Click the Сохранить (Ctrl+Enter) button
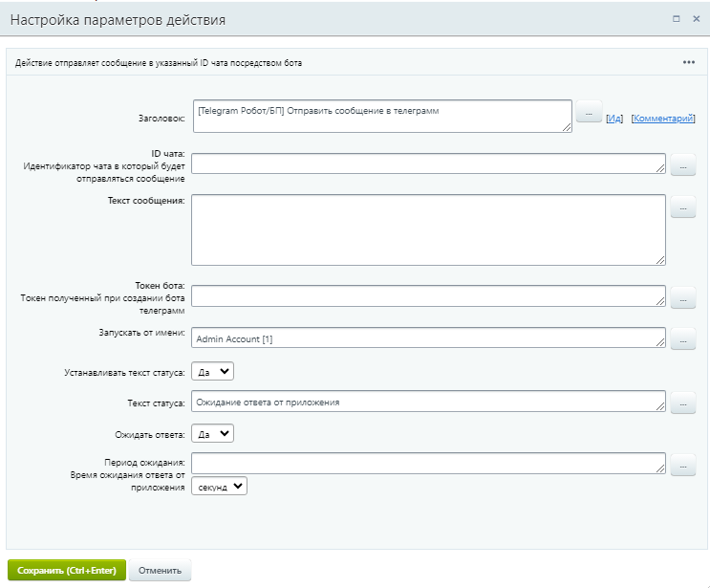Viewport: 710px width, 588px height. coord(65,571)
